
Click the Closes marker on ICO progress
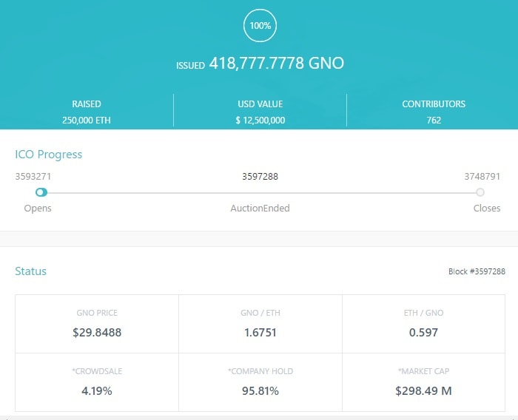tap(480, 192)
